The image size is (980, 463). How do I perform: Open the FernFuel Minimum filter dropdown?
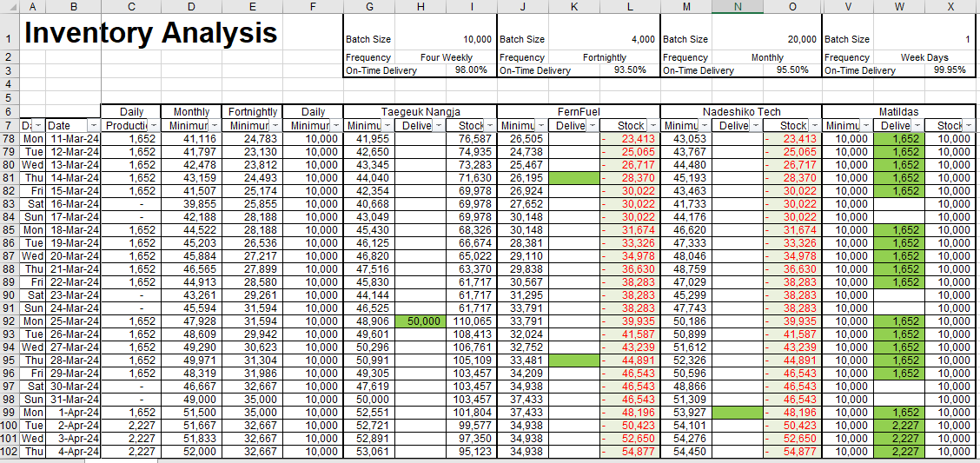point(541,126)
